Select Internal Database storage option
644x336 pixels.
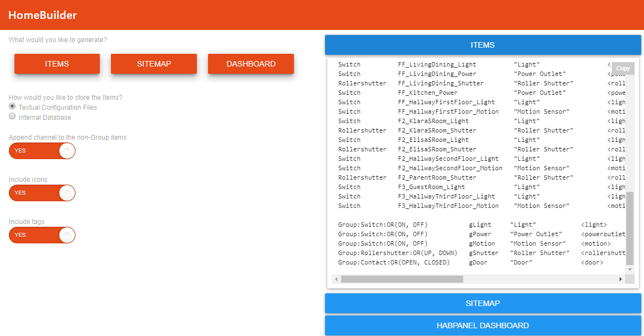click(12, 116)
